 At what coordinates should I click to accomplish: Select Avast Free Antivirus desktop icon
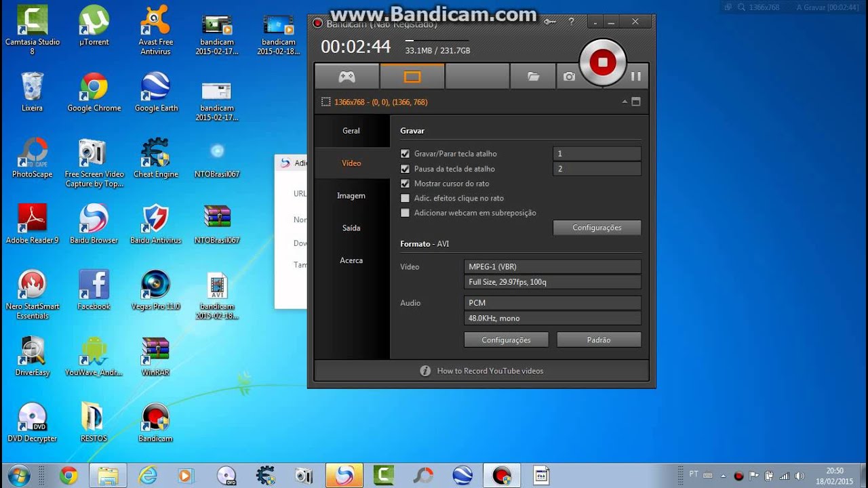pos(155,30)
